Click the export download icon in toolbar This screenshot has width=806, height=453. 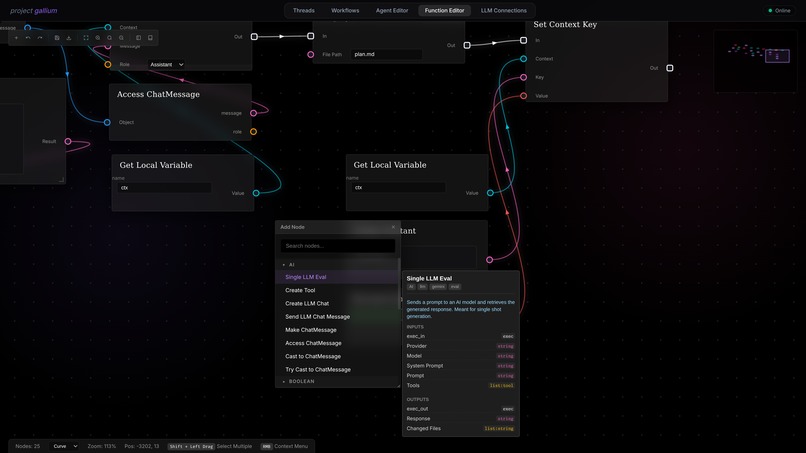pos(68,38)
